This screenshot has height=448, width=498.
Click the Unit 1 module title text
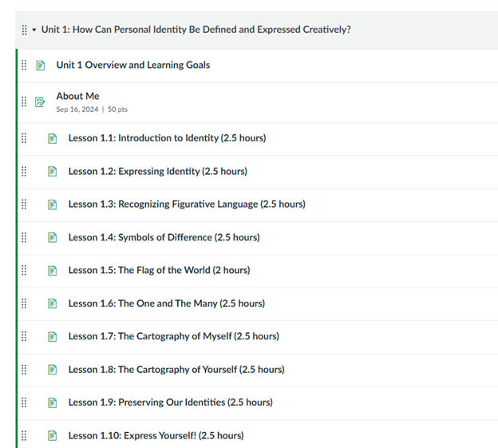[196, 30]
